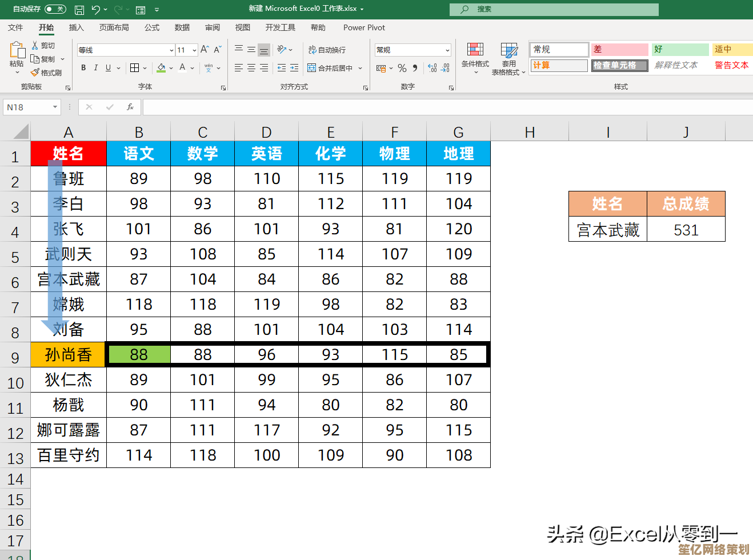Click the percent style % icon
Viewport: 753px width, 560px height.
point(401,69)
